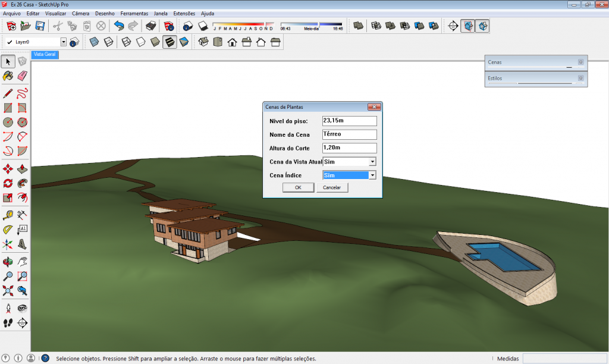The image size is (609, 364).
Task: Open the Arquivo menu
Action: (x=12, y=13)
